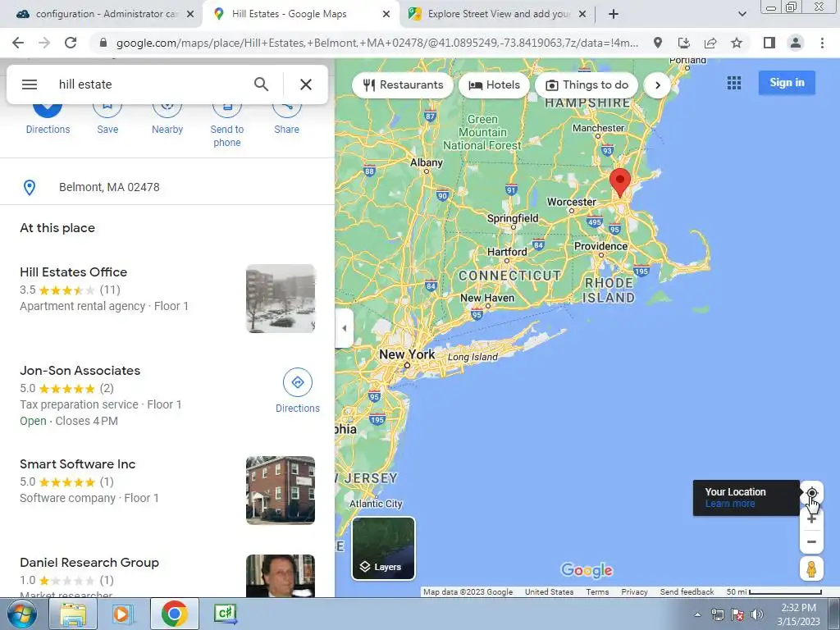
Task: Zoom out the map with minus
Action: 811,541
